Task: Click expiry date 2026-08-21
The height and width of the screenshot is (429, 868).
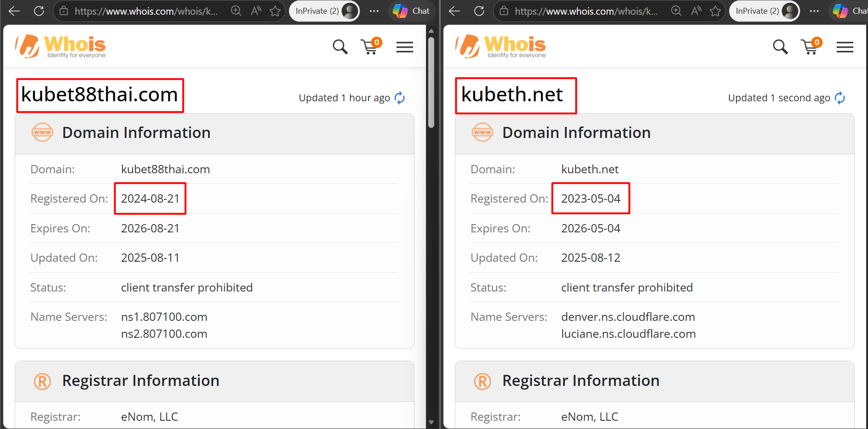Action: 150,228
